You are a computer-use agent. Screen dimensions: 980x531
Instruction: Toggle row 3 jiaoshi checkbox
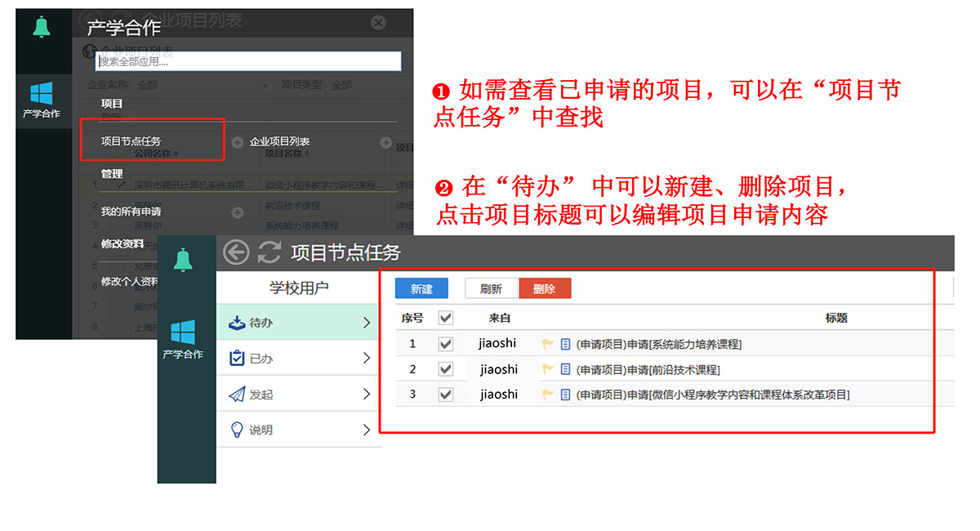coord(445,394)
